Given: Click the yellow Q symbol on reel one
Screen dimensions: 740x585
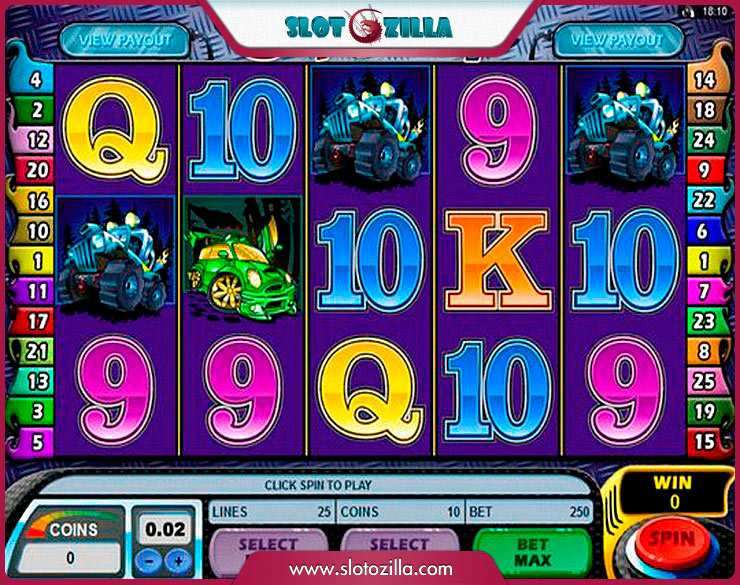Looking at the screenshot, I should coord(116,129).
